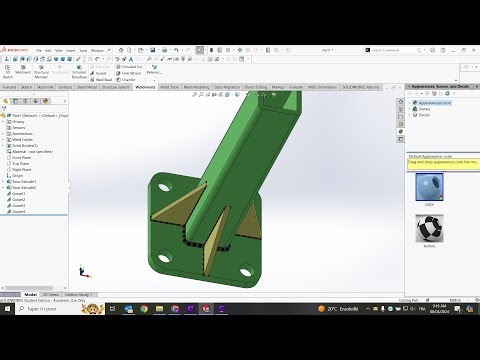Screen dimensions: 480x360
Task: Click the Home icon in the top toolbar
Action: tap(121, 50)
